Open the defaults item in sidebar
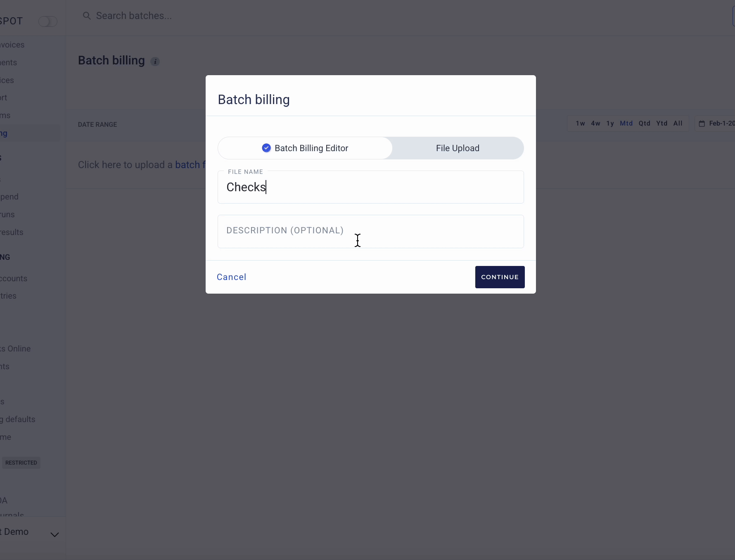Screen dimensions: 735x560 (x=19, y=419)
